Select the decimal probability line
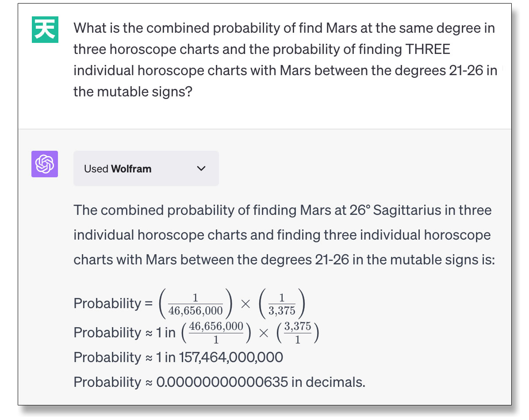 coord(219,382)
